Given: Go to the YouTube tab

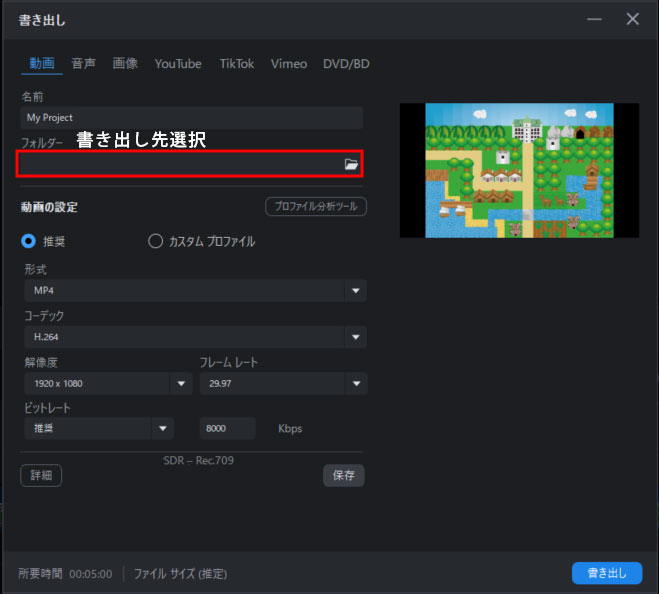Looking at the screenshot, I should point(178,63).
